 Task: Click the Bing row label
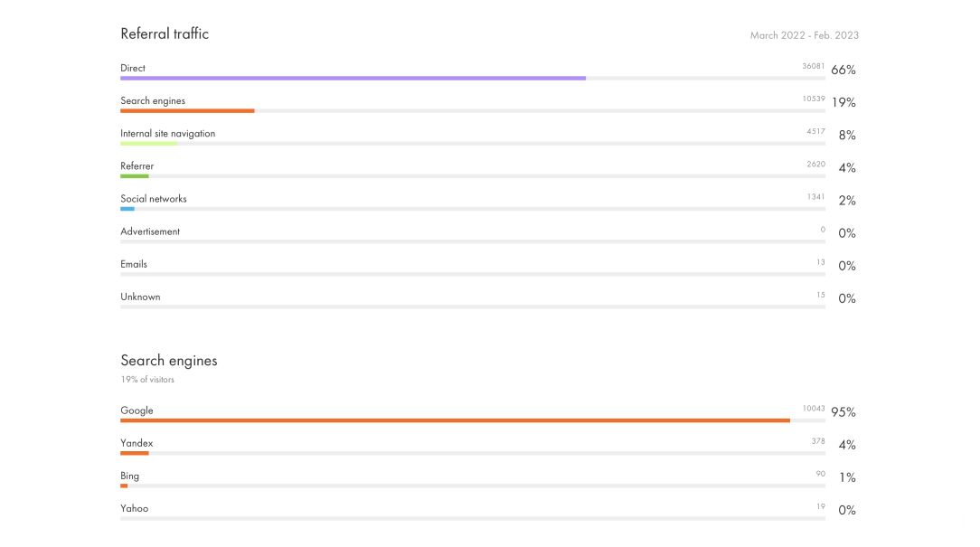coord(130,476)
